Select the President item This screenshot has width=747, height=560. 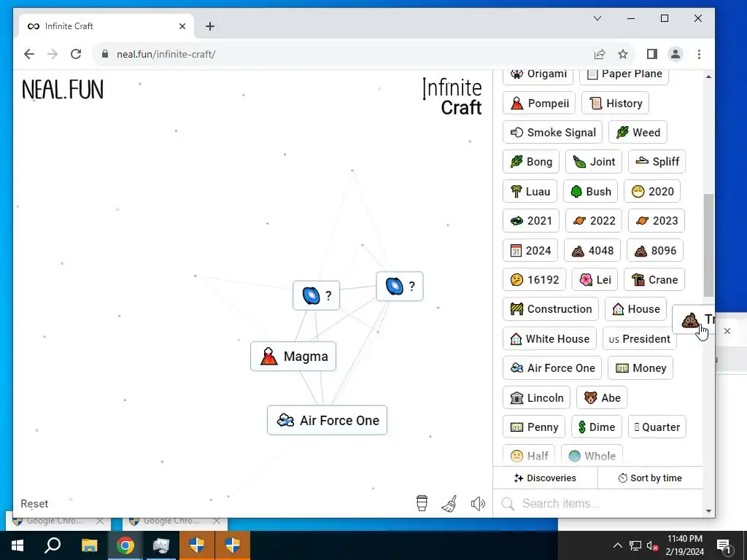639,338
